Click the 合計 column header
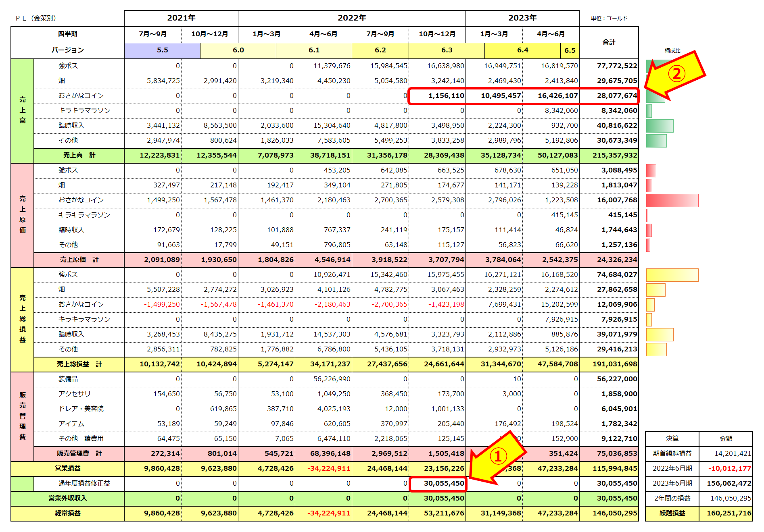Viewport: 764px width, 532px height. [609, 42]
